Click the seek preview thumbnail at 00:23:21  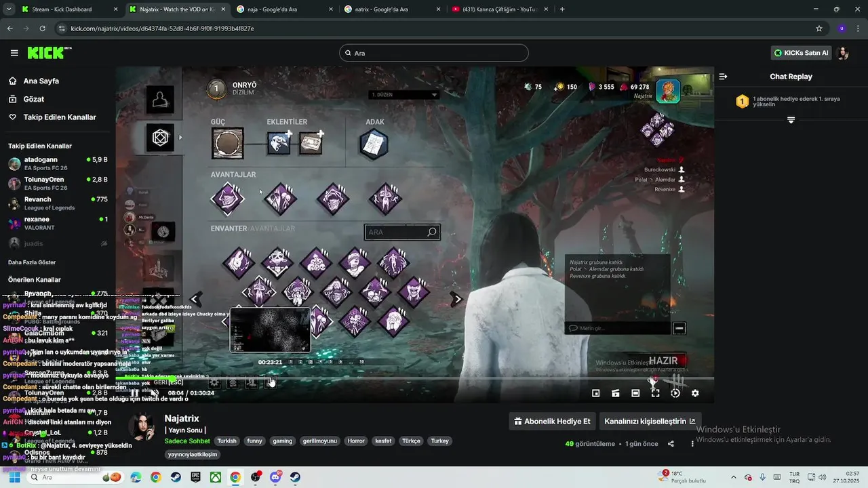pos(270,330)
